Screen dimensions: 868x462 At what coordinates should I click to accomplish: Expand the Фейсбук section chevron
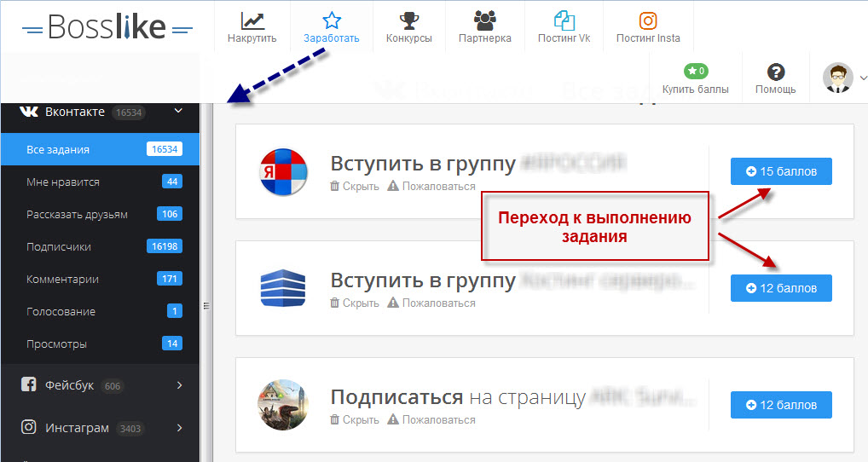coord(179,385)
